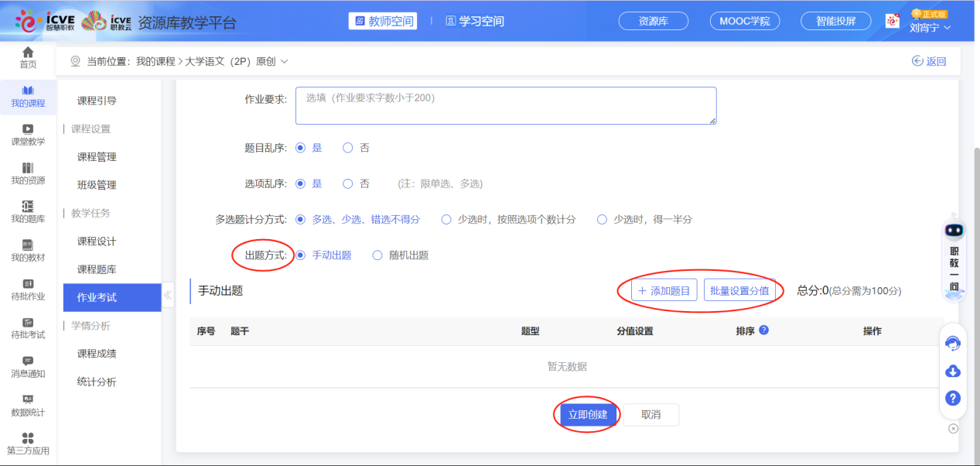Click 立即创建 to create the assignment
The width and height of the screenshot is (980, 466).
tap(587, 415)
